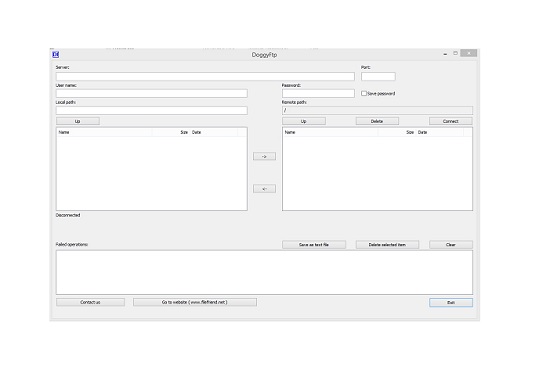Select the User name field

(x=152, y=93)
